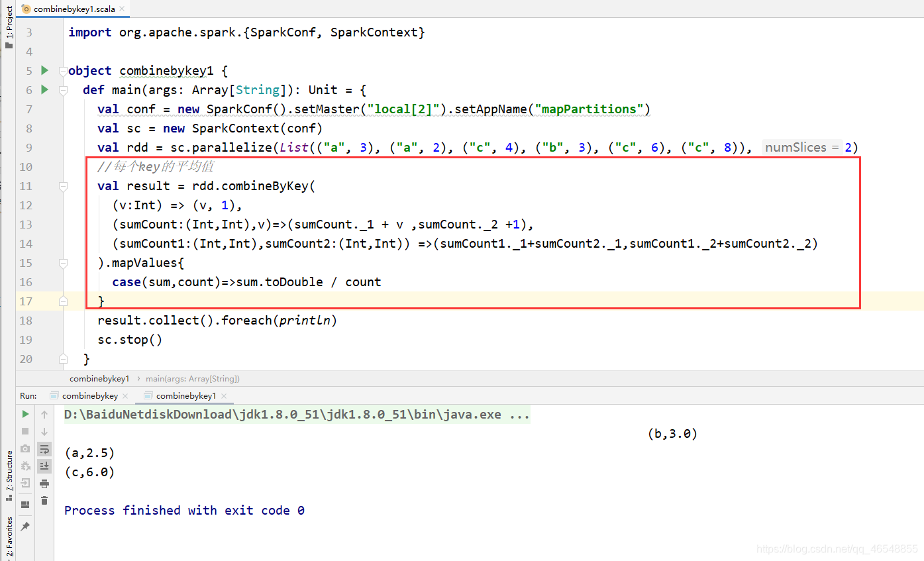Click 'Process finished with exit code 0' text

click(x=184, y=510)
